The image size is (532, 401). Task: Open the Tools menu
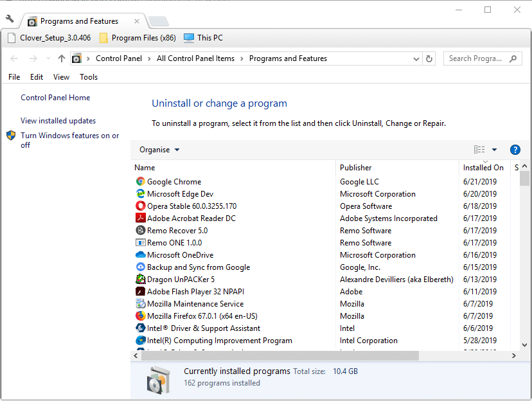89,77
